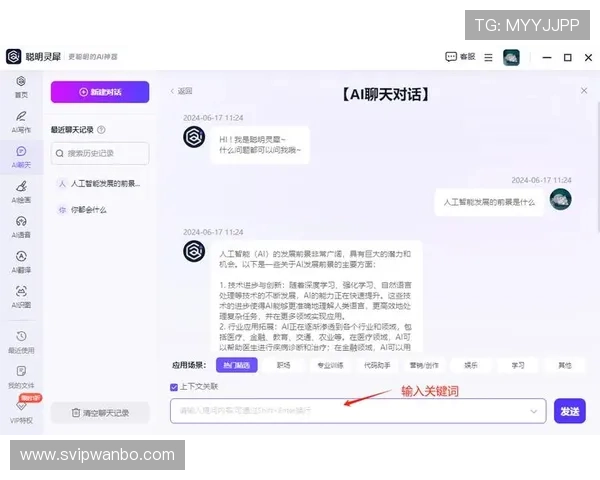Show 最近使用 recently used items
Screen dimensions: 600x480
click(21, 343)
